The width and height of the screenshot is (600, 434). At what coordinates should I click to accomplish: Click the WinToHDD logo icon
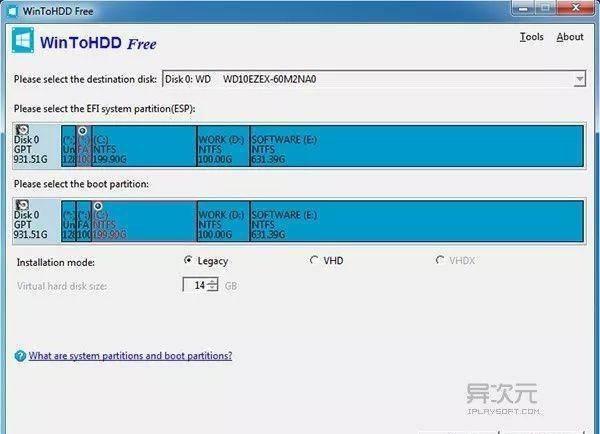pyautogui.click(x=23, y=40)
